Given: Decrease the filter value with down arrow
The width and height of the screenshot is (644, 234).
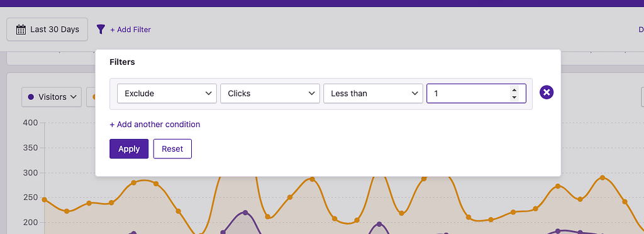Looking at the screenshot, I should [x=514, y=97].
